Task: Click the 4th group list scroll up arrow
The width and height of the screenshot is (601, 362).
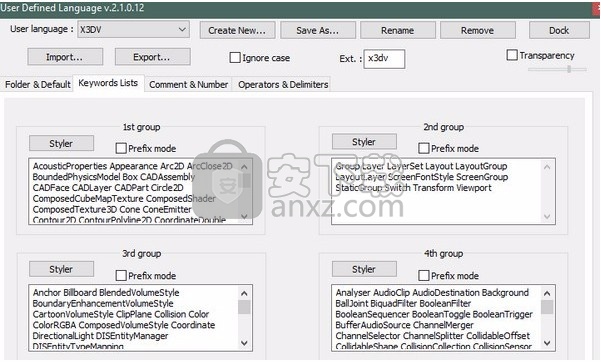Action: click(547, 294)
